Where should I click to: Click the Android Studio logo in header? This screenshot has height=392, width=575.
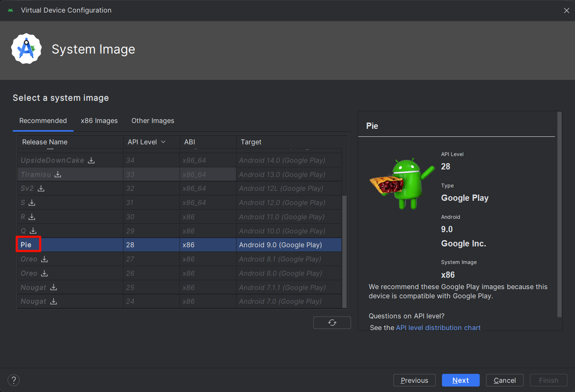click(26, 49)
